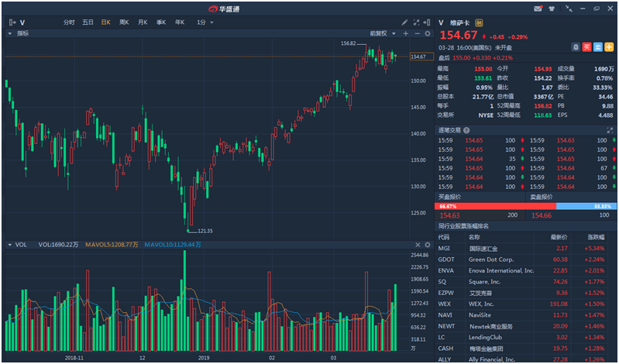Screen dimensions: 619x364
Task: Collapse the right-side quote panel
Action: (426, 22)
